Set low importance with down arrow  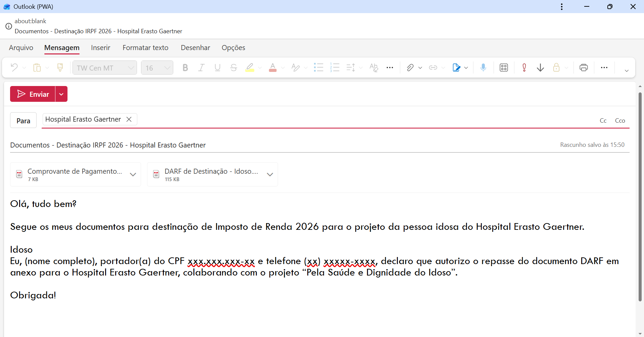pyautogui.click(x=540, y=68)
